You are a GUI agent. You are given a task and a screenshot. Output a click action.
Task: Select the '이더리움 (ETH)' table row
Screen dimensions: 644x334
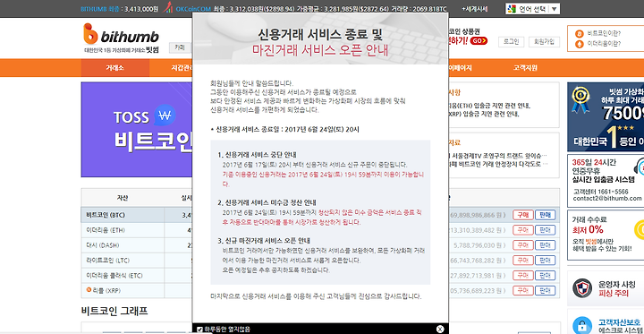click(x=137, y=230)
